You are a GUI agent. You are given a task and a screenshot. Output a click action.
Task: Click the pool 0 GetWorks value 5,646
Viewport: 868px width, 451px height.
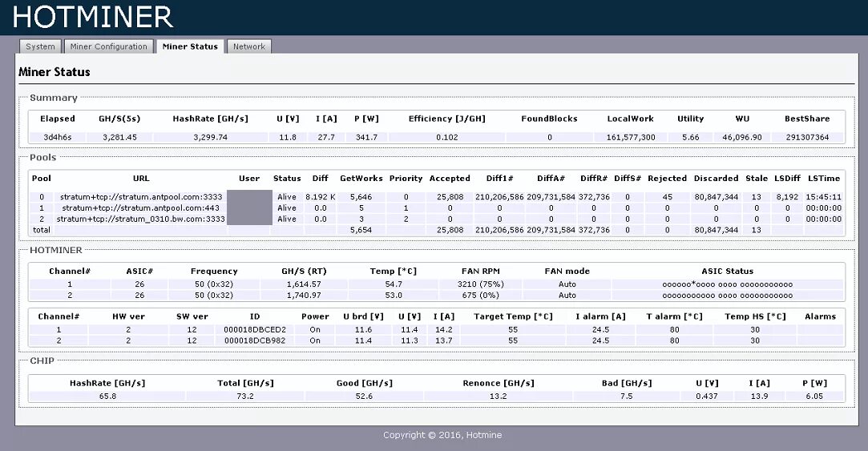(x=361, y=197)
